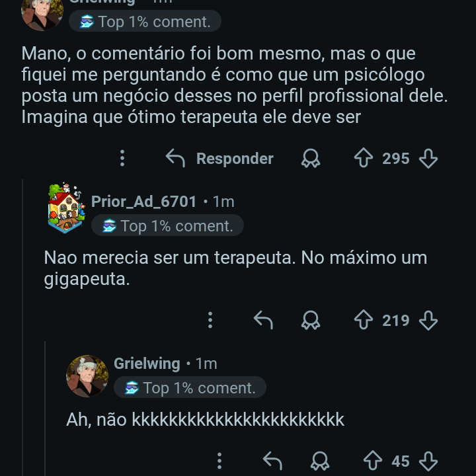Upvote the gigapeuta comment by Prior_Ad_6701
The height and width of the screenshot is (476, 476).
coord(364,321)
